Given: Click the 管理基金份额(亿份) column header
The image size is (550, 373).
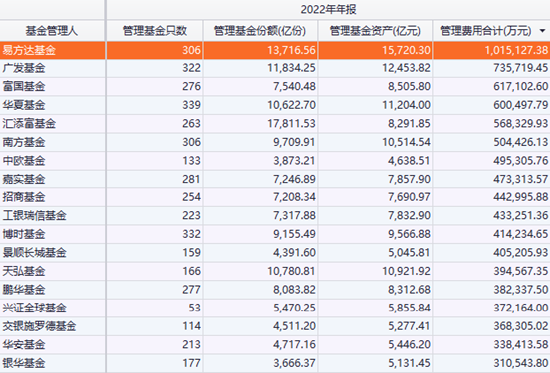Looking at the screenshot, I should [260, 31].
